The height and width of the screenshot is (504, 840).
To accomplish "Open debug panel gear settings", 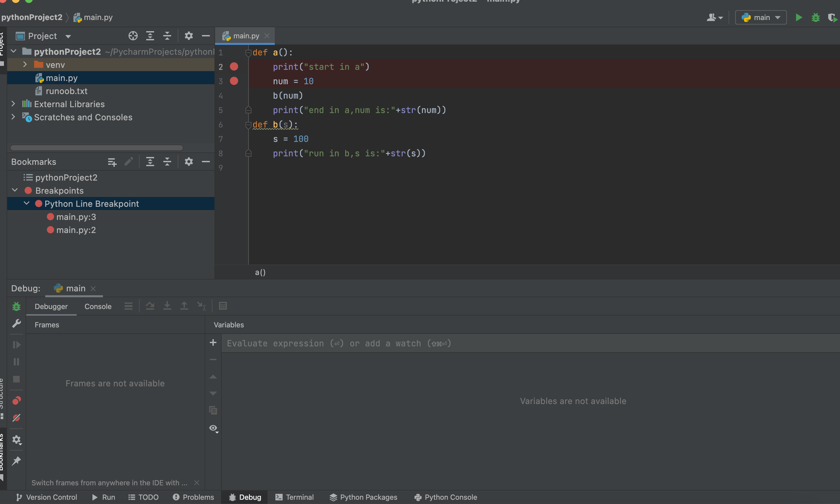I will tap(16, 440).
